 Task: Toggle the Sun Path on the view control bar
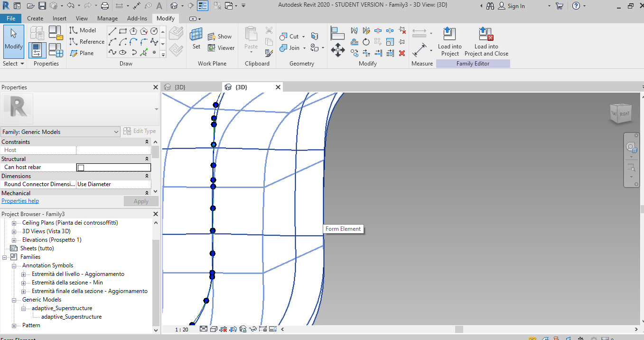point(233,329)
